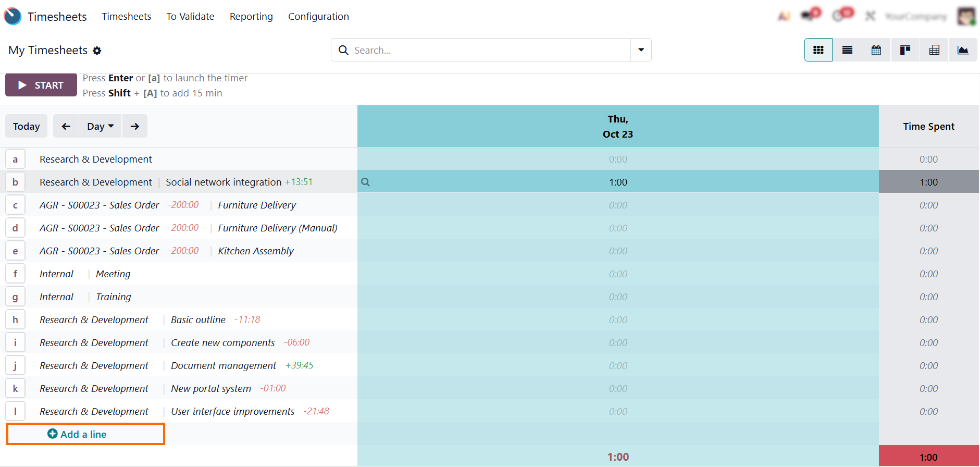
Task: Expand the Day range dropdown
Action: [x=100, y=126]
